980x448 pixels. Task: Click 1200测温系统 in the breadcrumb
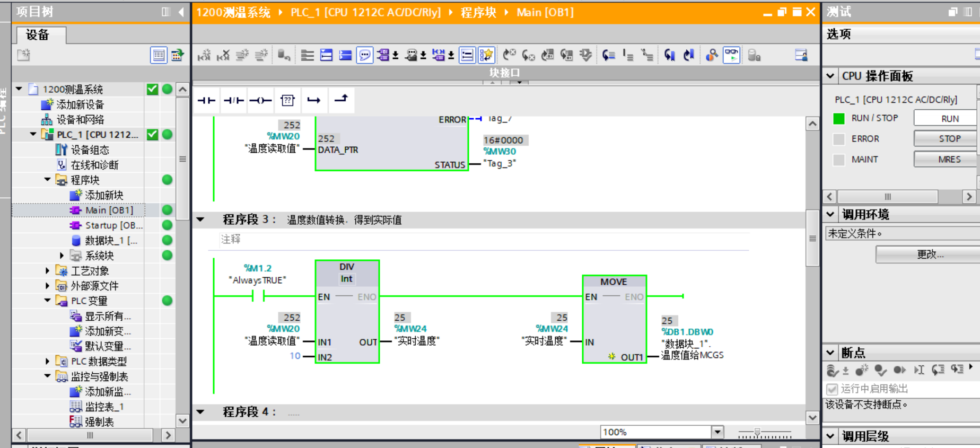(233, 12)
